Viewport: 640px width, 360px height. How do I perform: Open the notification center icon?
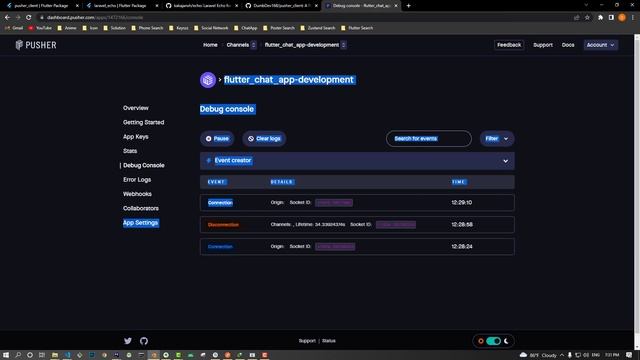(629, 355)
